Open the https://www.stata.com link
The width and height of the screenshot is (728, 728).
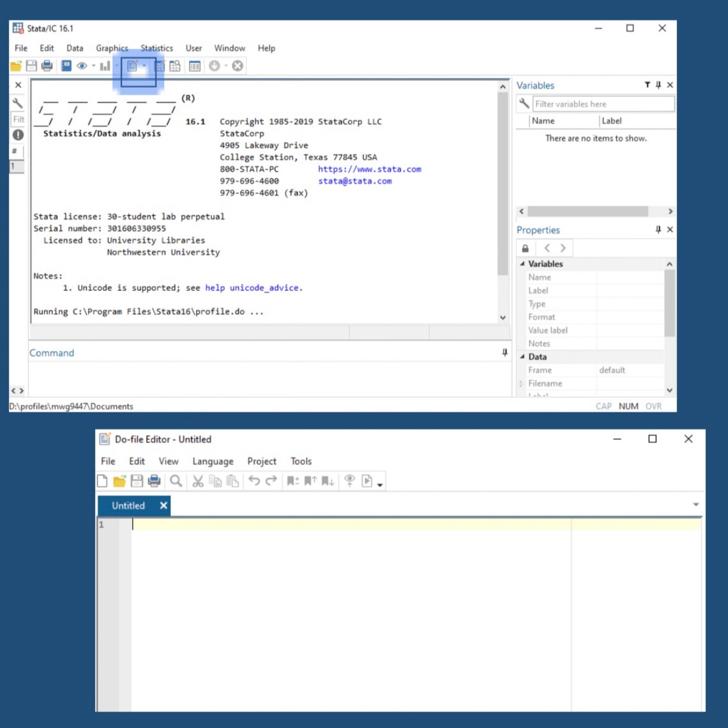coord(369,169)
